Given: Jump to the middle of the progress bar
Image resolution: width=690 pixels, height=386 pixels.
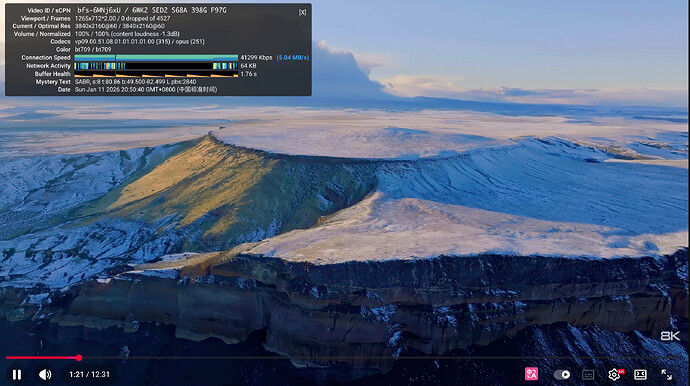Looking at the screenshot, I should (345, 358).
